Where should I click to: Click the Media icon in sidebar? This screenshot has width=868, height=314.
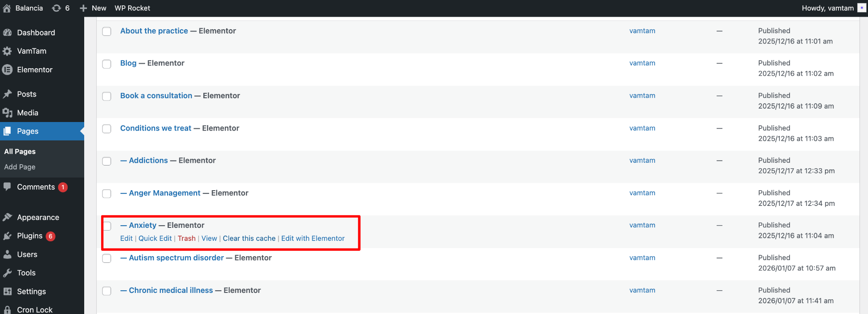point(7,113)
